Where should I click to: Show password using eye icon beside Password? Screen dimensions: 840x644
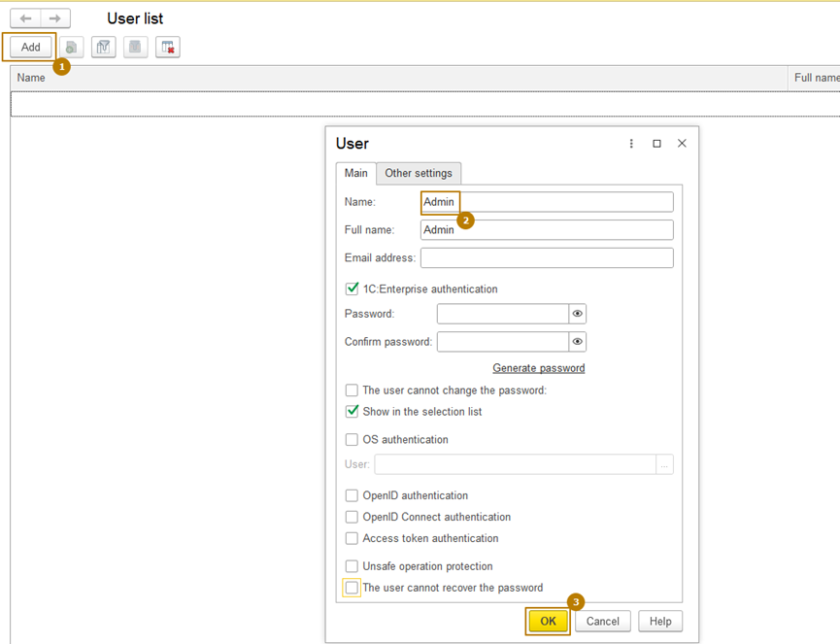pyautogui.click(x=578, y=314)
